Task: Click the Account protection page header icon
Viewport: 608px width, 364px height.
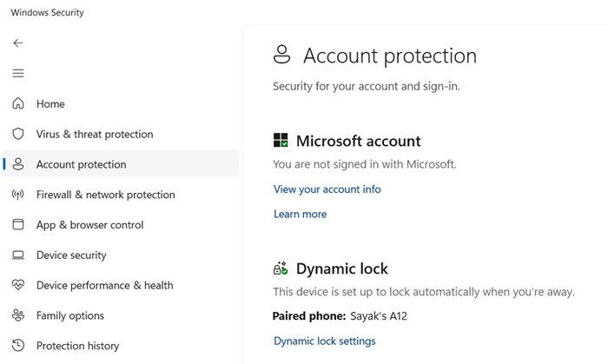Action: [x=282, y=54]
